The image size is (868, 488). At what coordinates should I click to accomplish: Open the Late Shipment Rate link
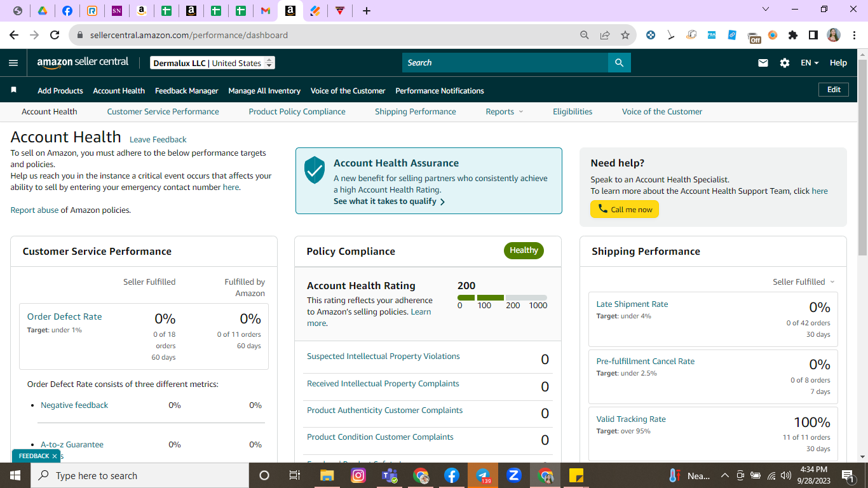[632, 304]
